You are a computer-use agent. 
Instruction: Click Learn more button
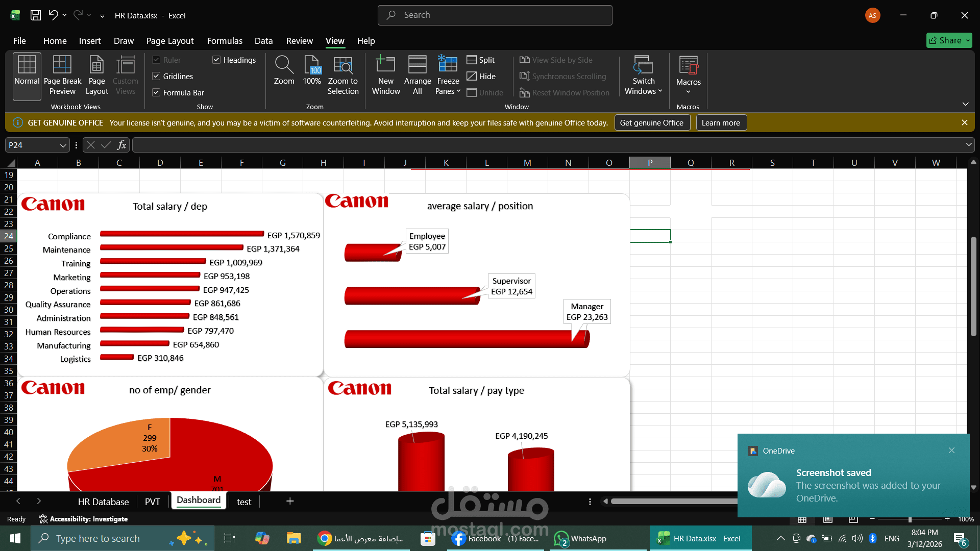721,123
